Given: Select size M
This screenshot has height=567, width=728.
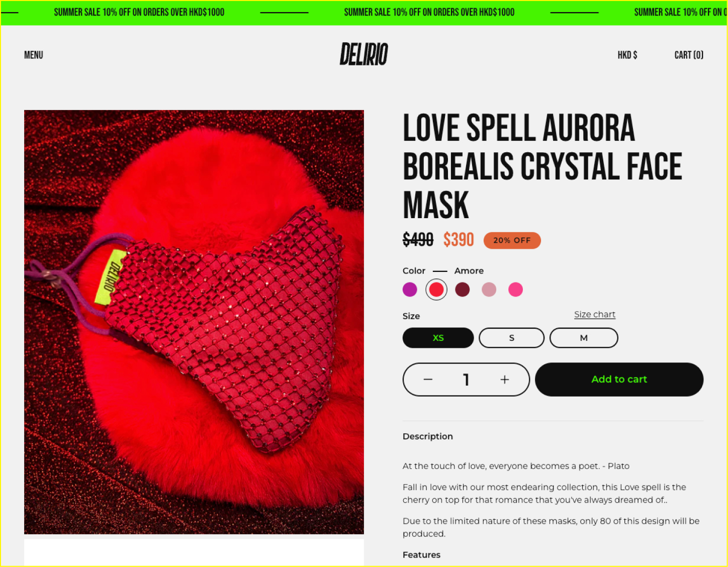Looking at the screenshot, I should click(x=584, y=338).
